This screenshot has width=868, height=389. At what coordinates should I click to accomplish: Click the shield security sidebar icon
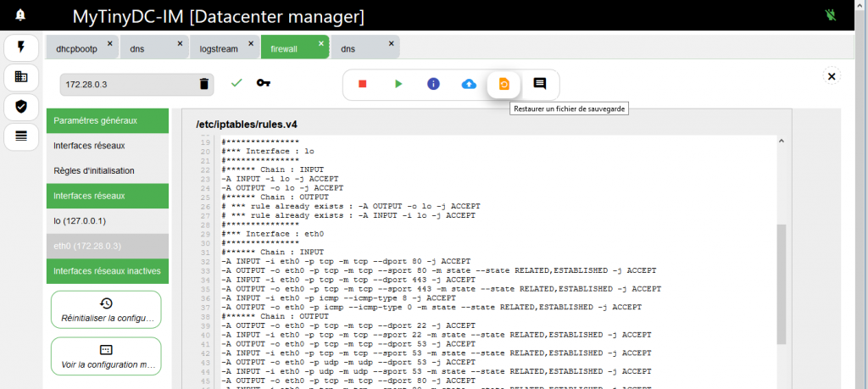pos(21,107)
